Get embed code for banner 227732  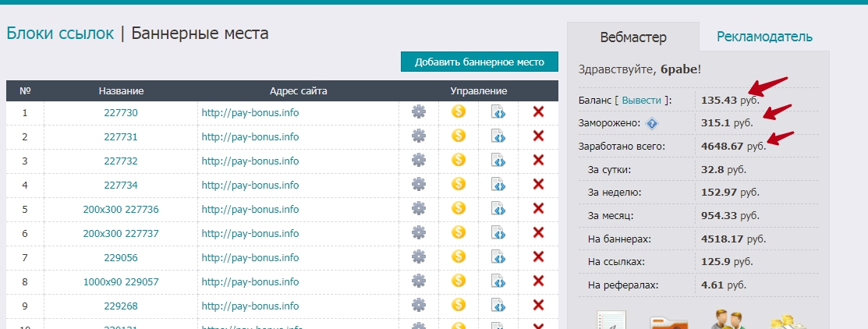click(x=499, y=161)
